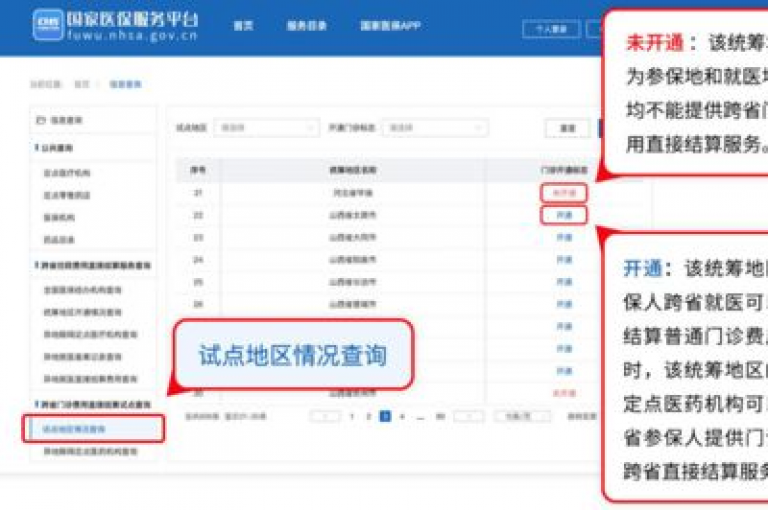This screenshot has height=510, width=768.
Task: Click the serial number 23 cell
Action: coord(198,238)
